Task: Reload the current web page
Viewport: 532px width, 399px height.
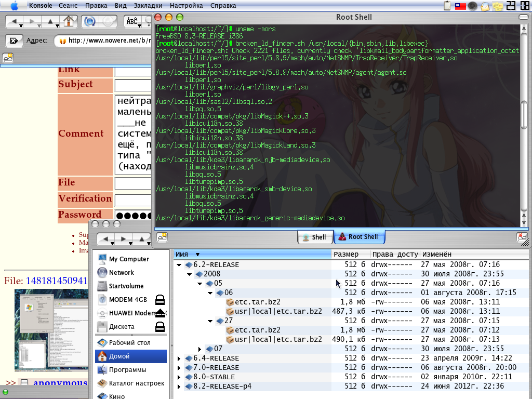Action: 90,22
